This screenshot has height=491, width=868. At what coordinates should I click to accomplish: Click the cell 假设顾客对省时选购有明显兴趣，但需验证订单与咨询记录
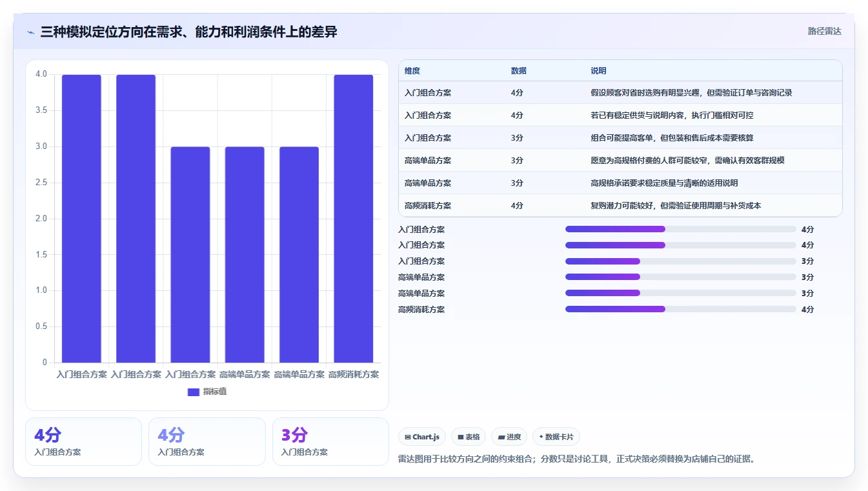tap(691, 93)
